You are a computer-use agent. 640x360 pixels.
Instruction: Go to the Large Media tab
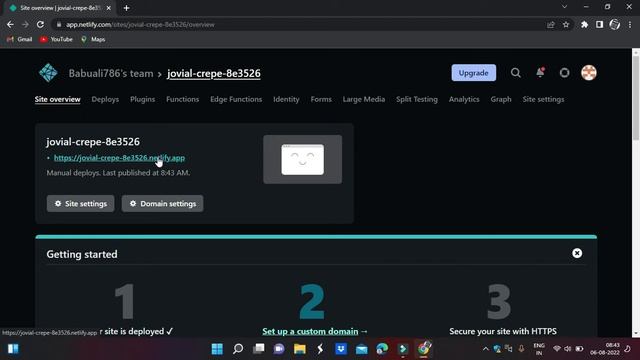(364, 99)
